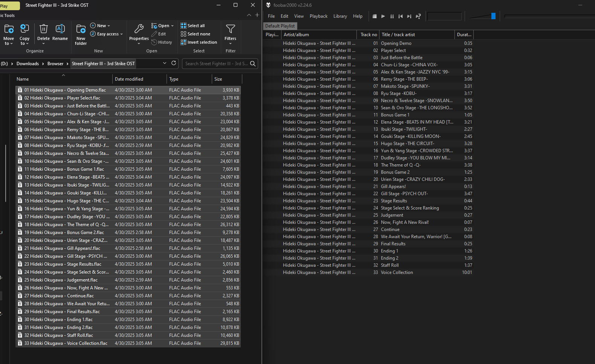Sort files by the Type column
Image resolution: width=595 pixels, height=364 pixels.
coord(189,79)
